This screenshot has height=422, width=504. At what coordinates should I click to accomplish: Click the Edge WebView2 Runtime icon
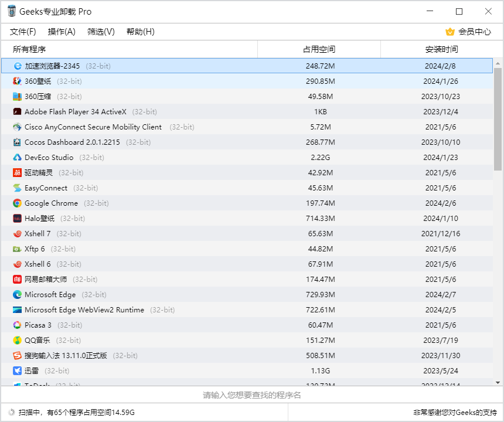tap(17, 310)
